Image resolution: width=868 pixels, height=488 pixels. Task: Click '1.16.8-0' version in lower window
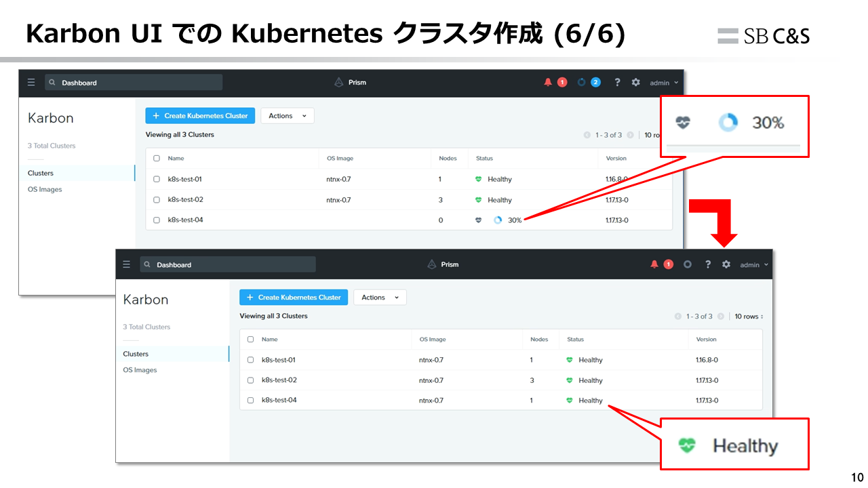point(707,360)
